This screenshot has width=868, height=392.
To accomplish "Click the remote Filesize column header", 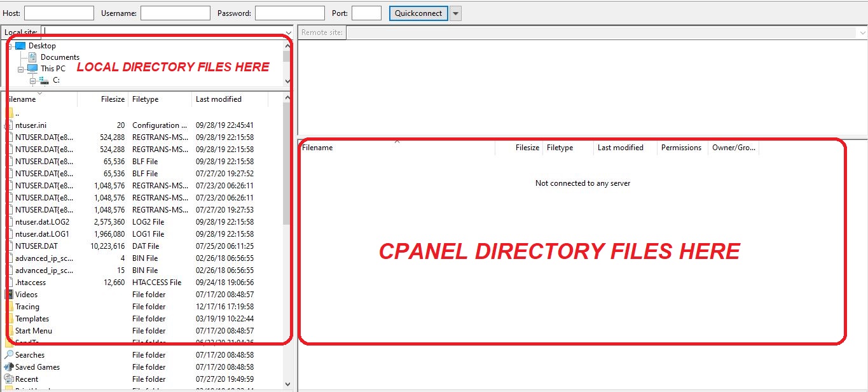I will [x=519, y=148].
